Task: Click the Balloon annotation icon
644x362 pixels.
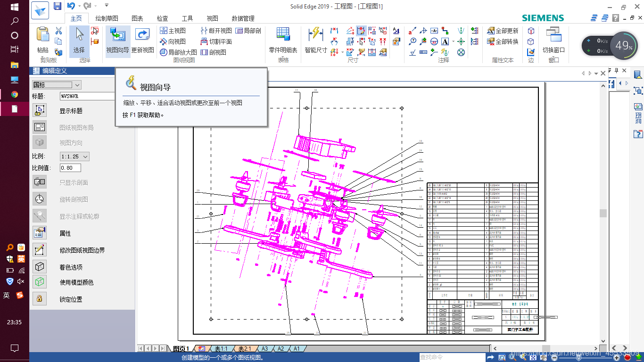Action: pyautogui.click(x=413, y=41)
